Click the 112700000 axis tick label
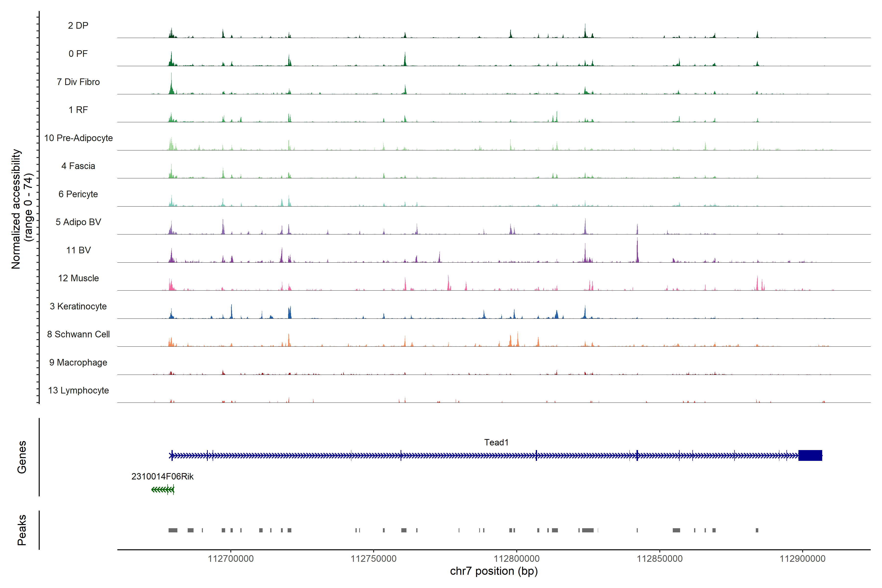The height and width of the screenshot is (588, 882). point(231,559)
